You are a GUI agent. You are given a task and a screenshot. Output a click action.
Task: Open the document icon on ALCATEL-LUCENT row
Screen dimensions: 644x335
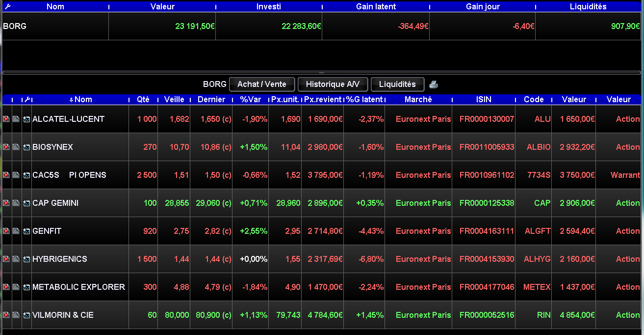[x=16, y=119]
